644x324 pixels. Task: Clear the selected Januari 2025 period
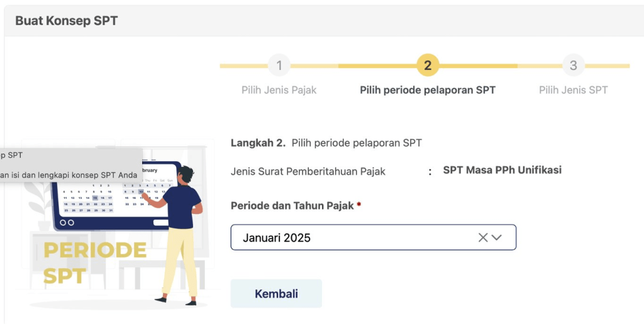pyautogui.click(x=483, y=238)
